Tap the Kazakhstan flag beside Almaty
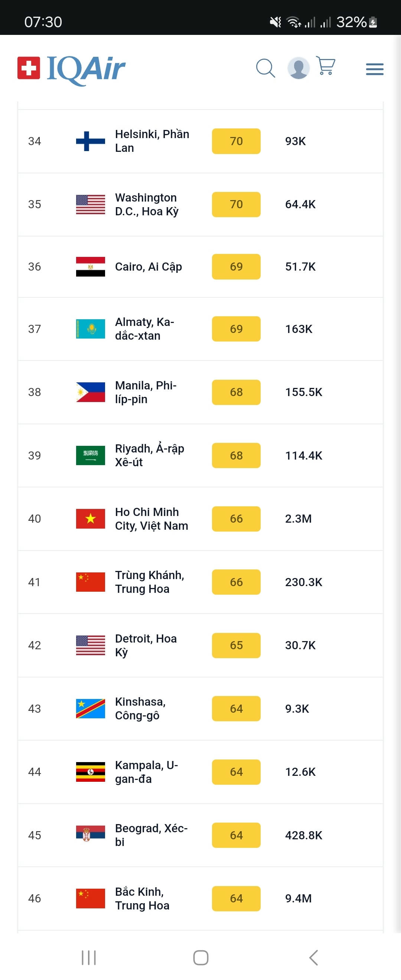 click(91, 329)
